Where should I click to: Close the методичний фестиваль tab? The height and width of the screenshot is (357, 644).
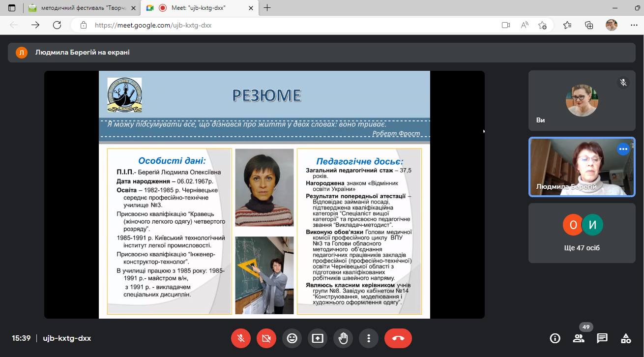pyautogui.click(x=132, y=8)
